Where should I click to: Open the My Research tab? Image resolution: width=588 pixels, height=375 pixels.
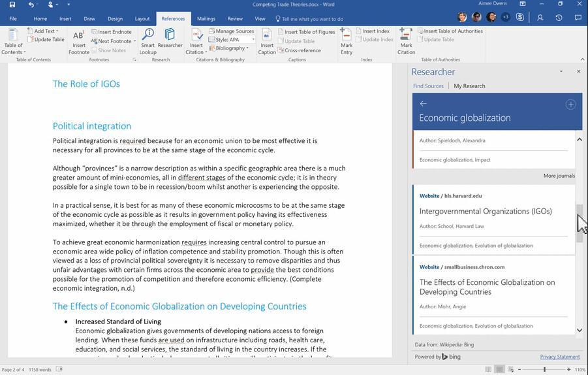469,86
